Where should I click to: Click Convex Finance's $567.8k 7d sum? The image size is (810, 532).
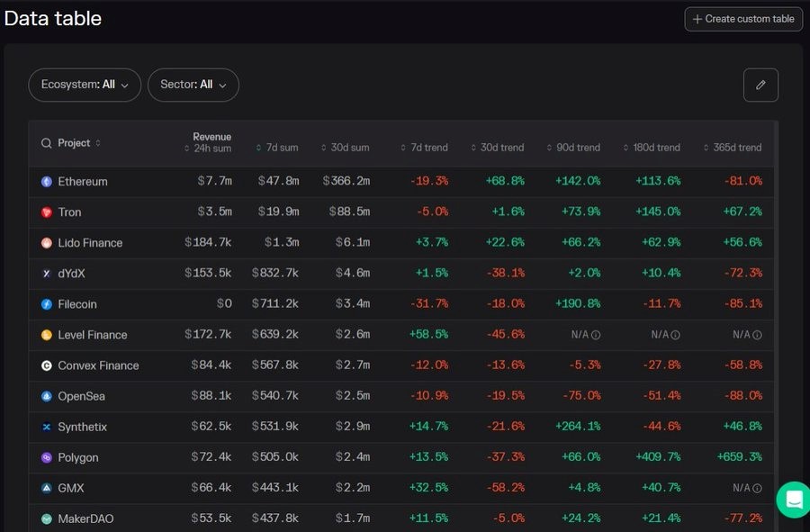pyautogui.click(x=275, y=365)
